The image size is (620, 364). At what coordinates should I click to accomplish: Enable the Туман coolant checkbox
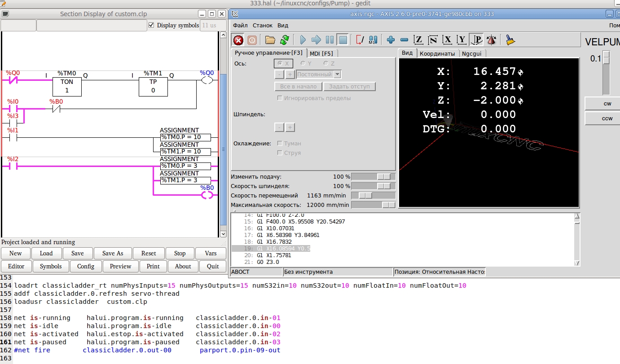point(280,143)
